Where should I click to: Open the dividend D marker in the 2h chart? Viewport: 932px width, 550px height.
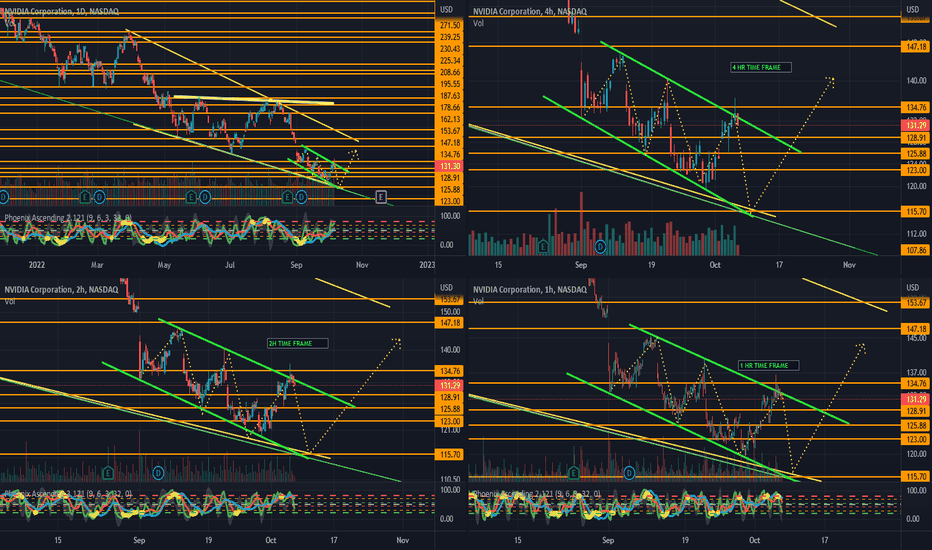coord(158,473)
